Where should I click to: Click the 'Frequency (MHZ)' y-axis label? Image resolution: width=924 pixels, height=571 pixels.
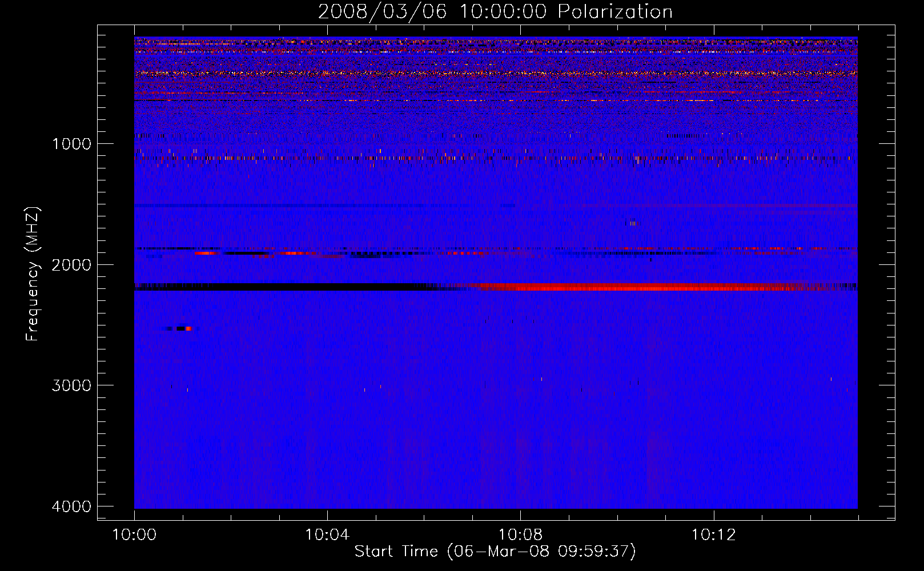33,274
